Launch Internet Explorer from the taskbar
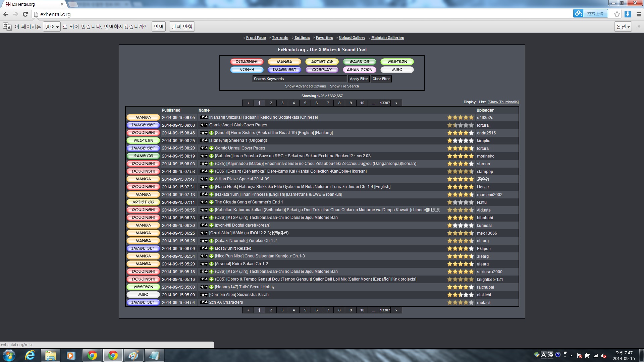The height and width of the screenshot is (362, 644). pyautogui.click(x=30, y=355)
